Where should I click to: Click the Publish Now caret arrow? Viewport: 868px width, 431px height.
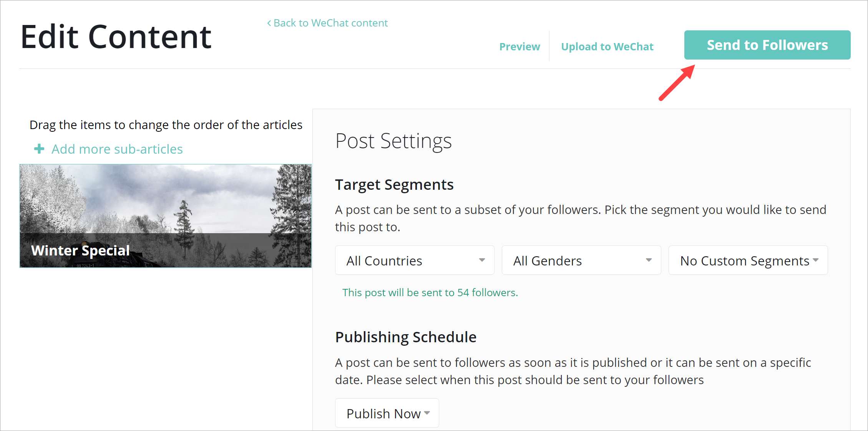tap(427, 413)
